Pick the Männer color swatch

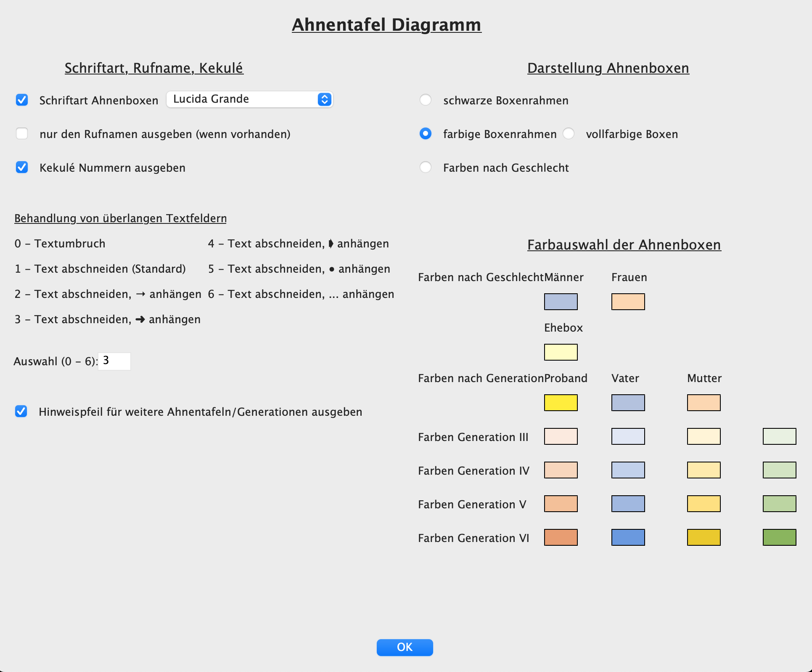(x=561, y=302)
